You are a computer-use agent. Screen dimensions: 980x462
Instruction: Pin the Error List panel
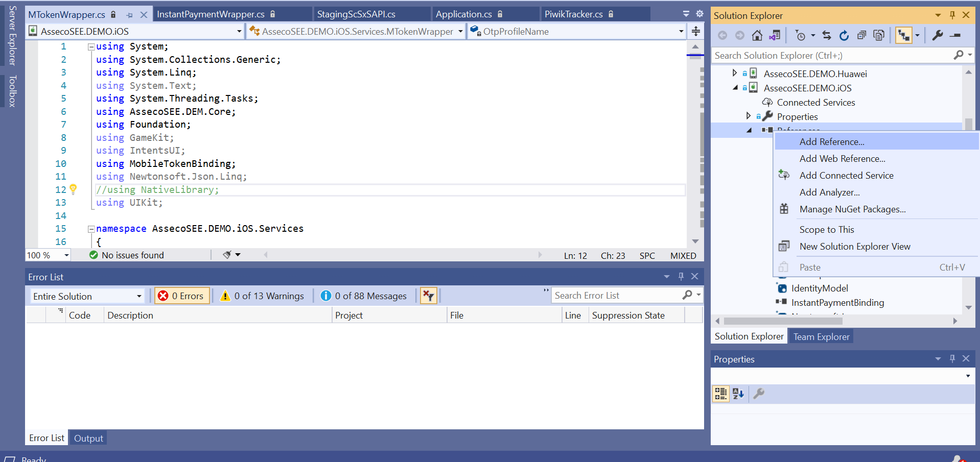681,276
